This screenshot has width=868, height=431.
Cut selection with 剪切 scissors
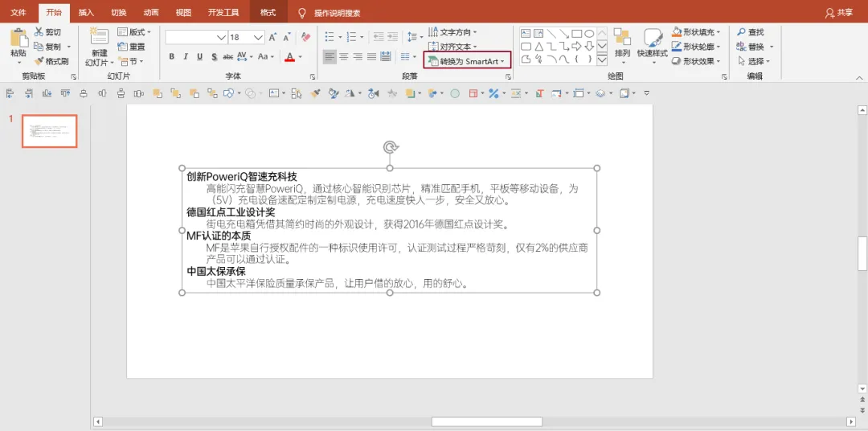[x=47, y=32]
